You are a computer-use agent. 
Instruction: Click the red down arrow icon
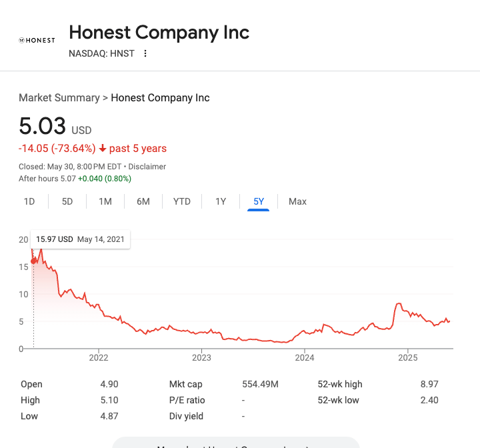103,149
